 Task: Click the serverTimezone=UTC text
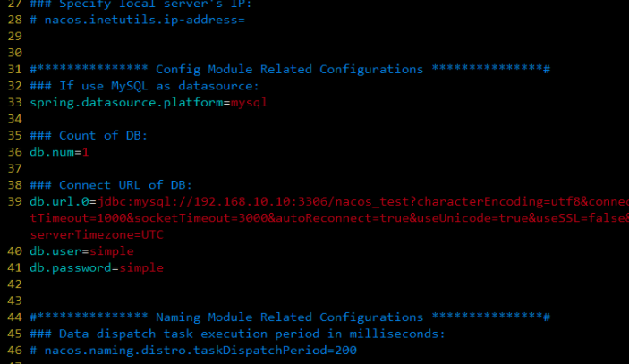97,235
